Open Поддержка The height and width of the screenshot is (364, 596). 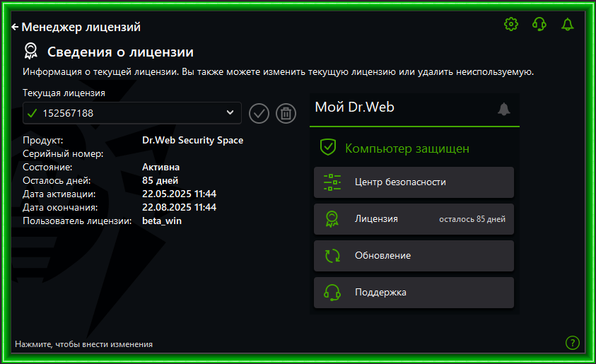(414, 293)
